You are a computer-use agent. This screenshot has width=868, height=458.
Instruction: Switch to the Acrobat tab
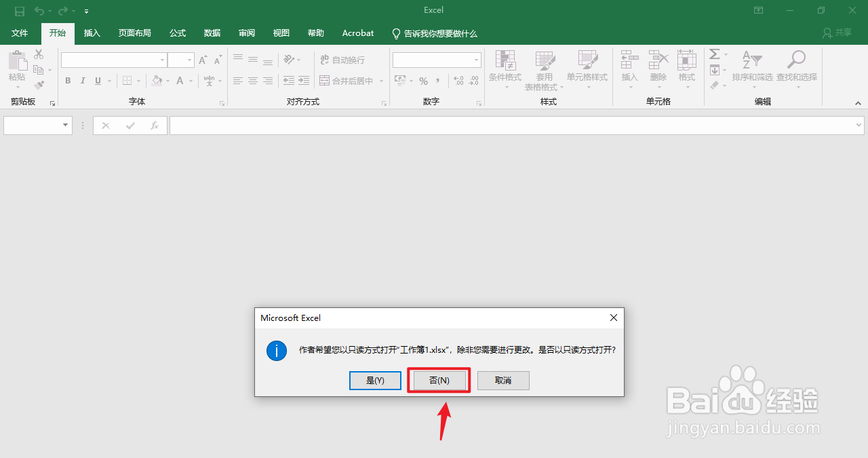pyautogui.click(x=358, y=33)
